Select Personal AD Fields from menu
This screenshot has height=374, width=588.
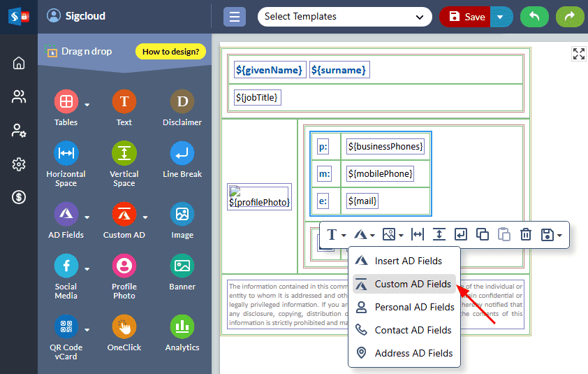[414, 307]
